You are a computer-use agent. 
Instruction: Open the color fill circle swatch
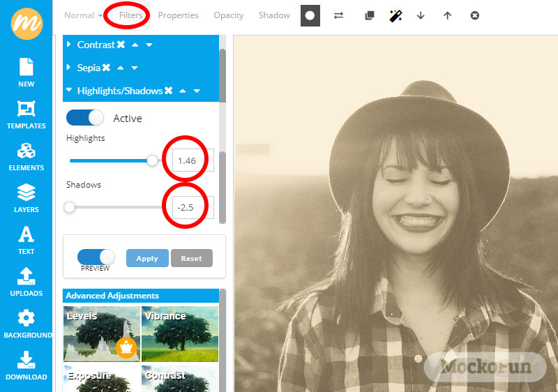pos(310,15)
